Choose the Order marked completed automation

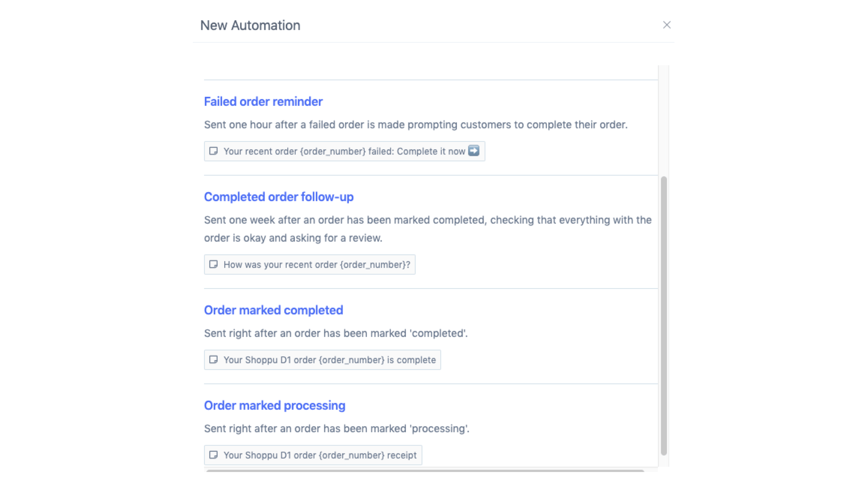coord(273,310)
